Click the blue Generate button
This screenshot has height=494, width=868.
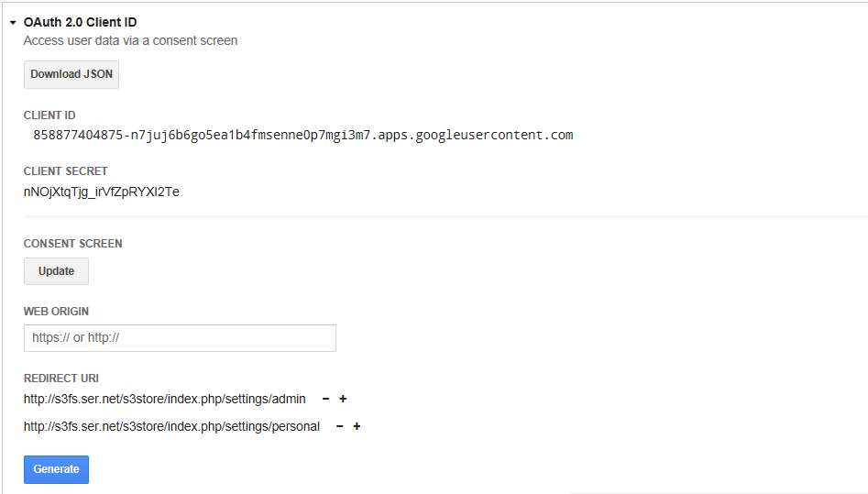click(x=56, y=469)
